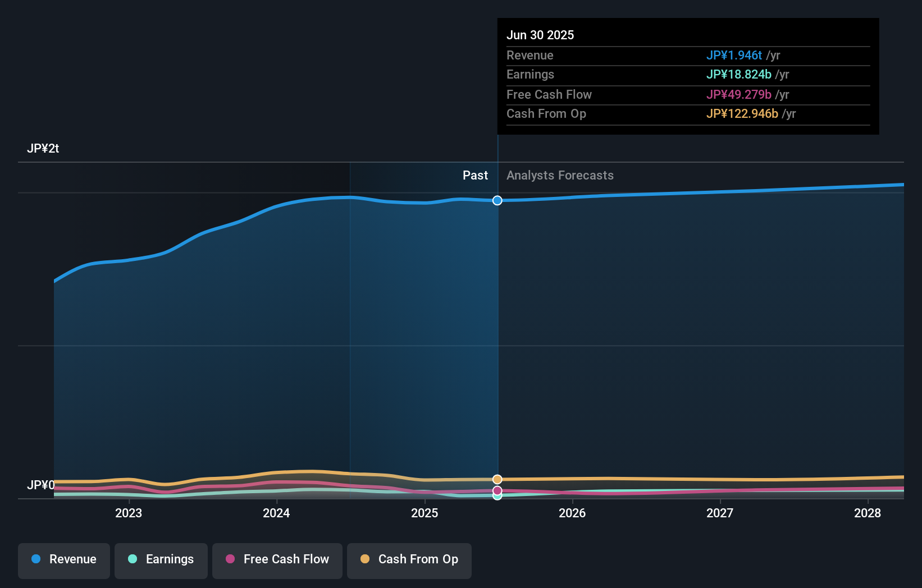Click the blue Revenue legend dot
Viewport: 922px width, 588px height.
click(x=36, y=559)
